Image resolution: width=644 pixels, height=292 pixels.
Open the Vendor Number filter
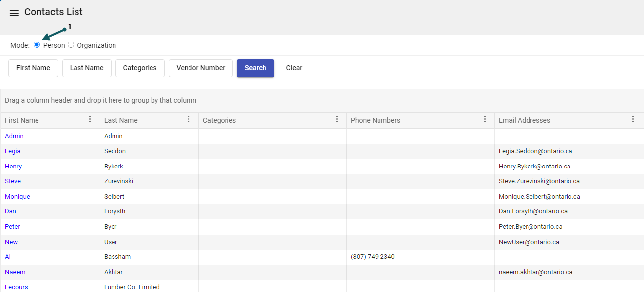(x=200, y=68)
